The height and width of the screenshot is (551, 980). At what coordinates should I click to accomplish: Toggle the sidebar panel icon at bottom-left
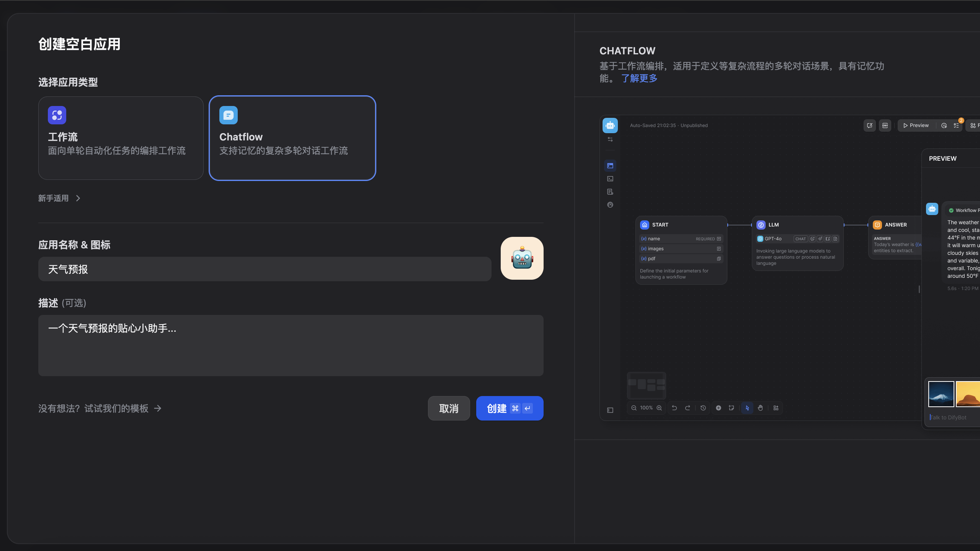[x=610, y=410]
